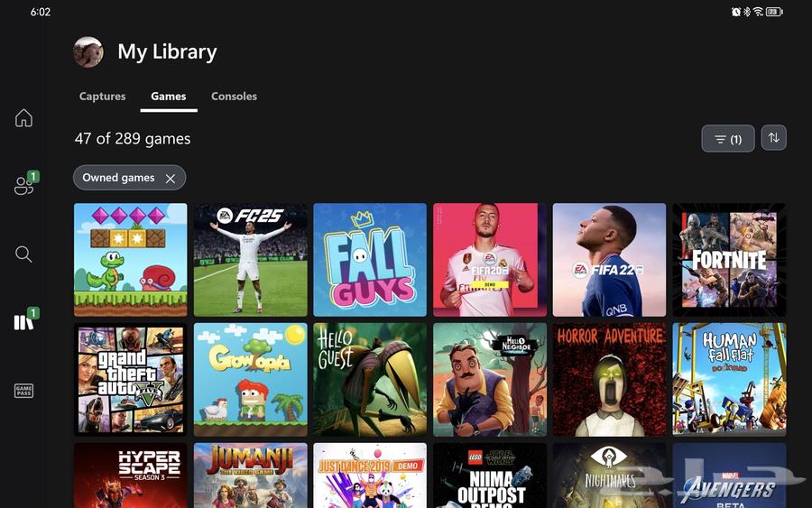Screen dimensions: 812x508
Task: Open the Just Dance 2019 Demo tile
Action: click(x=370, y=476)
